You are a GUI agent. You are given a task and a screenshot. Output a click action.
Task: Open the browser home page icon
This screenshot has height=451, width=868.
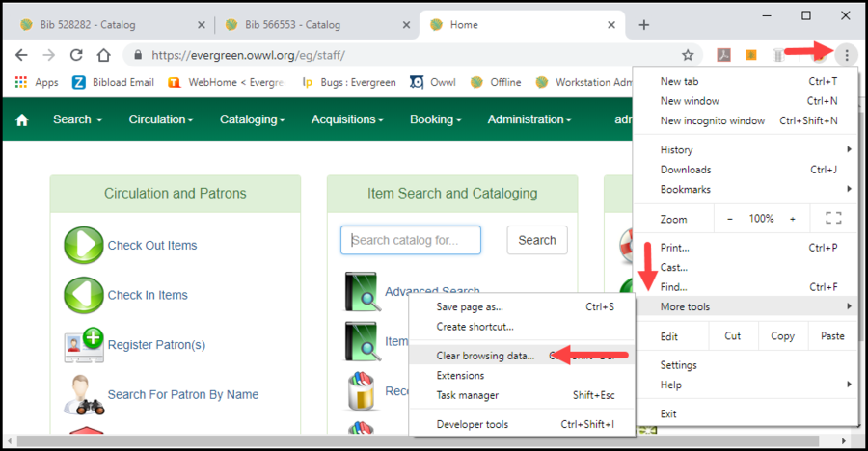click(x=103, y=55)
